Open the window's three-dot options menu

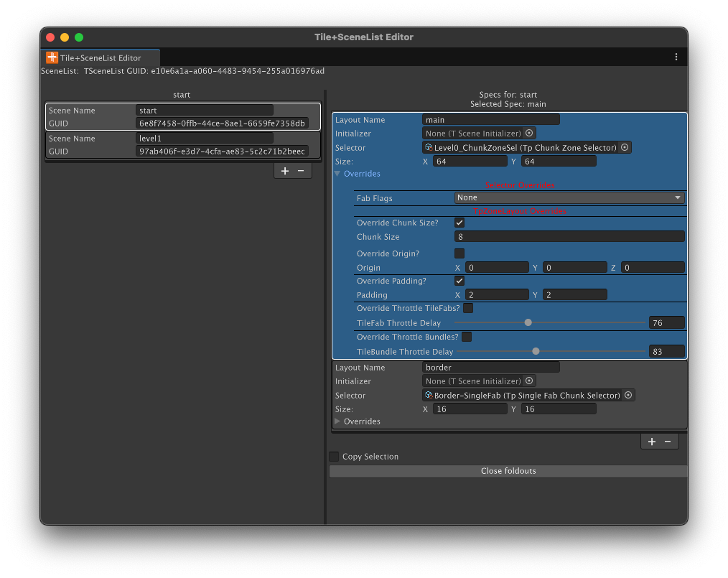[676, 57]
